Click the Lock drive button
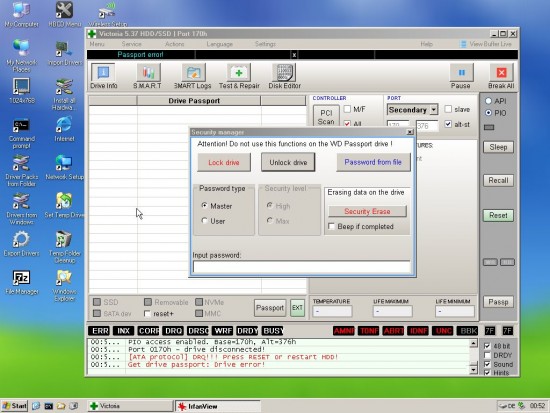This screenshot has height=413, width=550. tap(224, 162)
